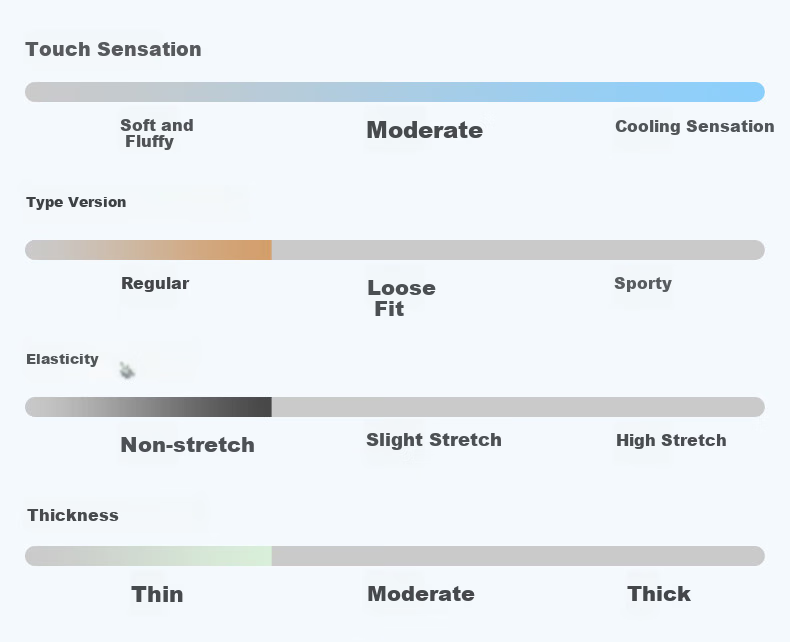Click the Elasticity heading
790x642 pixels.
pyautogui.click(x=62, y=359)
